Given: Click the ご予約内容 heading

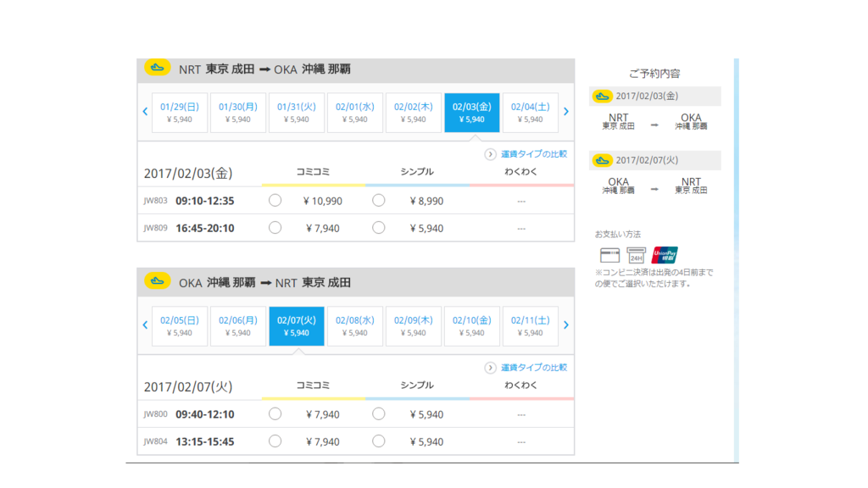Looking at the screenshot, I should (654, 74).
